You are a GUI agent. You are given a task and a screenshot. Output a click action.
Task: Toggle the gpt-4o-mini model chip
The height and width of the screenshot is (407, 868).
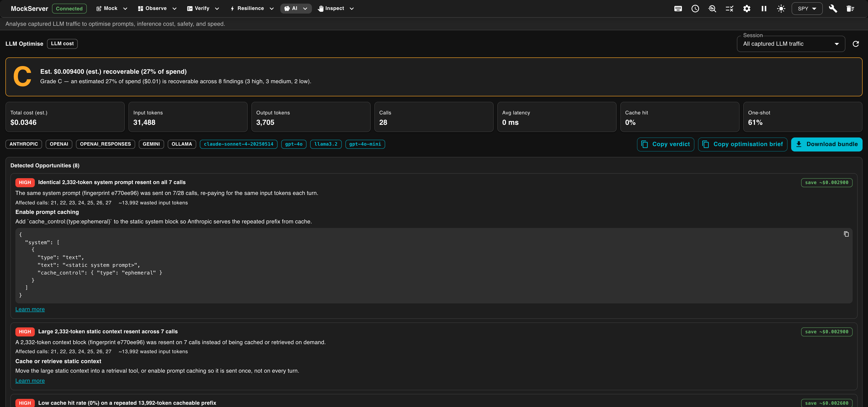[365, 144]
